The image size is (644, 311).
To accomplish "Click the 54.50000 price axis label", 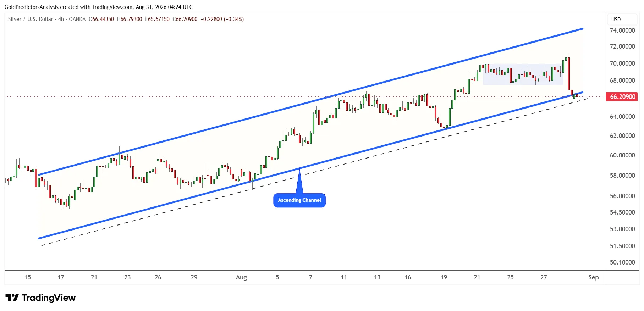I will (622, 212).
